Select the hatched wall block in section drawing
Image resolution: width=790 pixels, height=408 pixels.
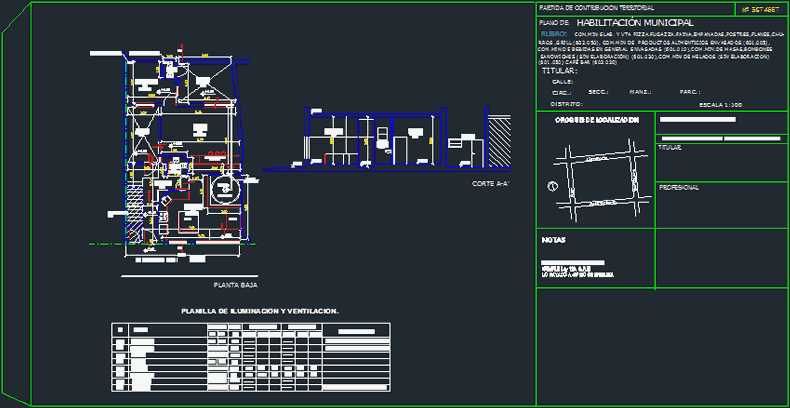(497, 140)
